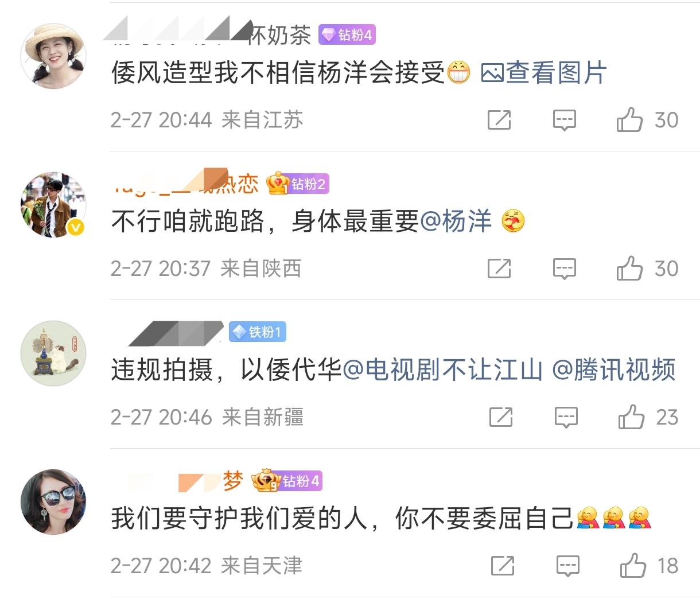Open the @腾讯视频 mention
This screenshot has width=700, height=599.
[x=614, y=370]
